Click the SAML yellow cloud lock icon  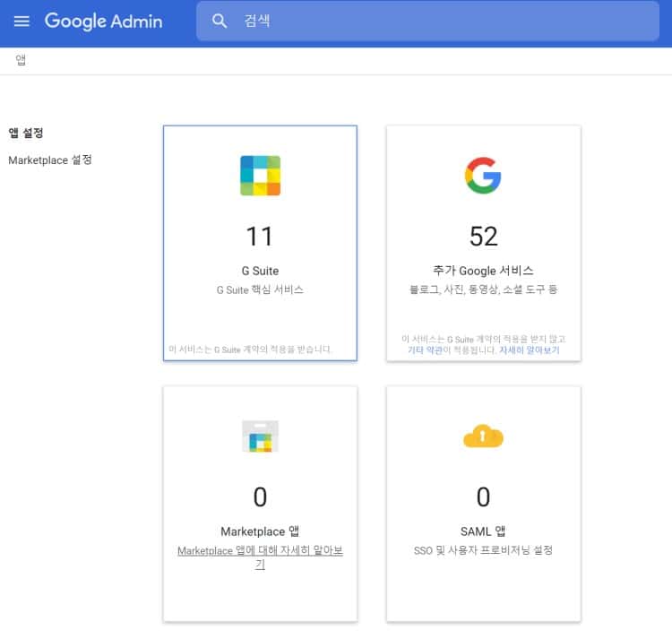[x=483, y=436]
